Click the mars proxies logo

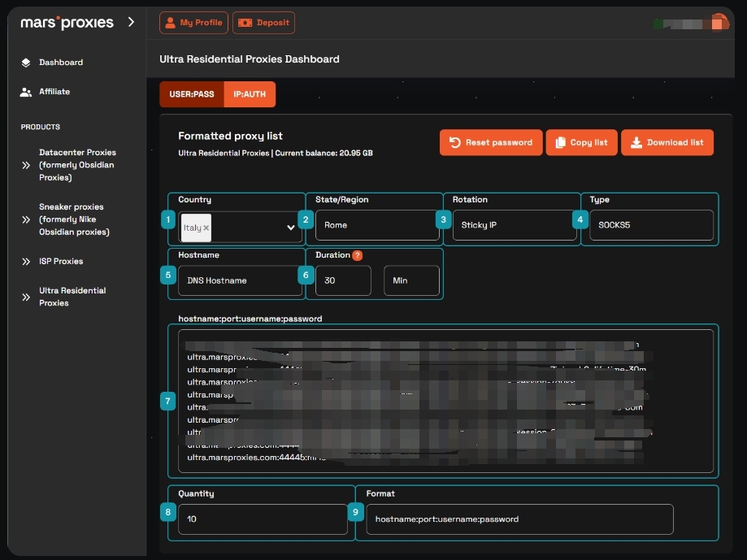pos(67,23)
